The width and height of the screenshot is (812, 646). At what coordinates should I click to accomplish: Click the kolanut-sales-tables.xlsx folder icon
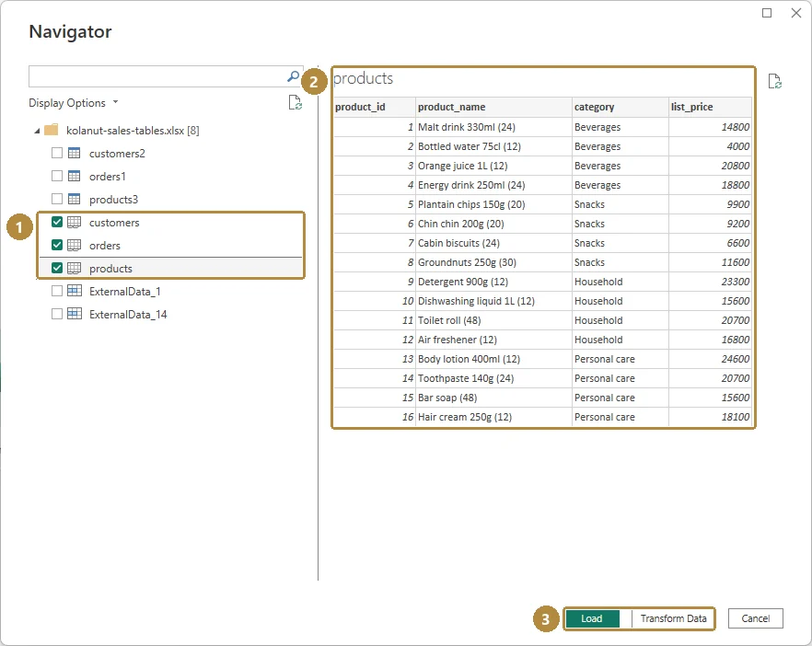[x=52, y=130]
